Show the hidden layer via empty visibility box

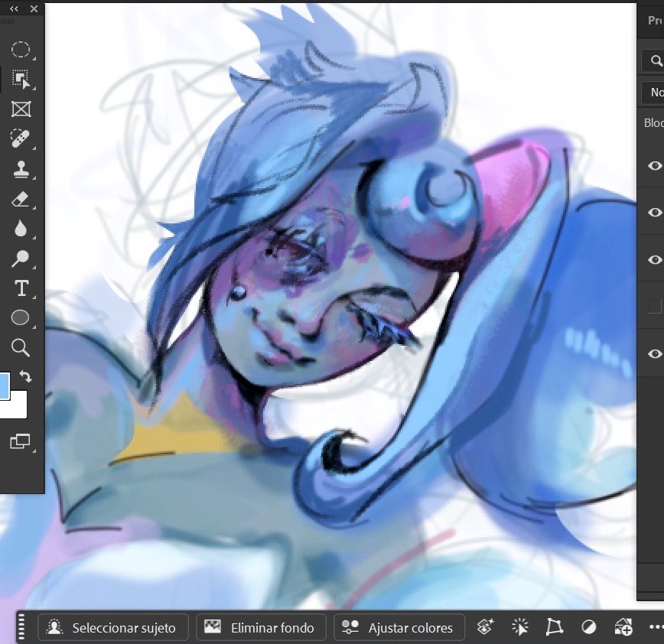point(655,306)
